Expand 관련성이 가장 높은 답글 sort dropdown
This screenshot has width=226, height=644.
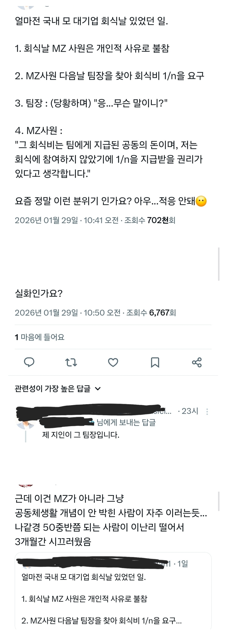(x=58, y=389)
